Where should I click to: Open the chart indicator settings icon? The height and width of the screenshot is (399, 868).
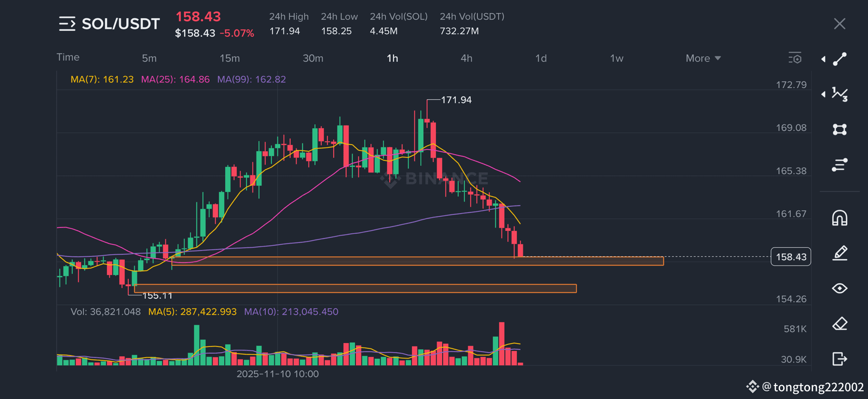click(x=795, y=58)
